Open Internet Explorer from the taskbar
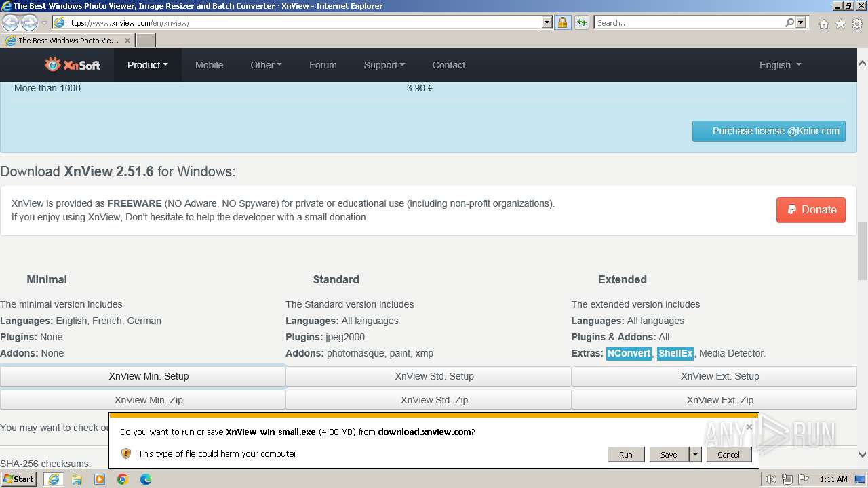Screen dimensions: 868x488 [54, 479]
